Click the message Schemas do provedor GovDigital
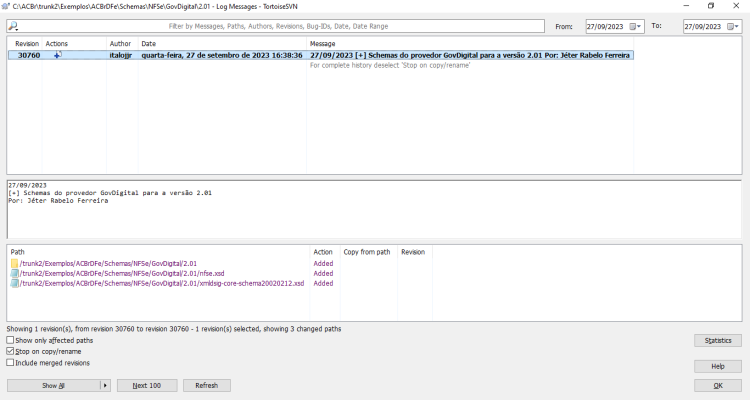The width and height of the screenshot is (750, 400). click(470, 56)
